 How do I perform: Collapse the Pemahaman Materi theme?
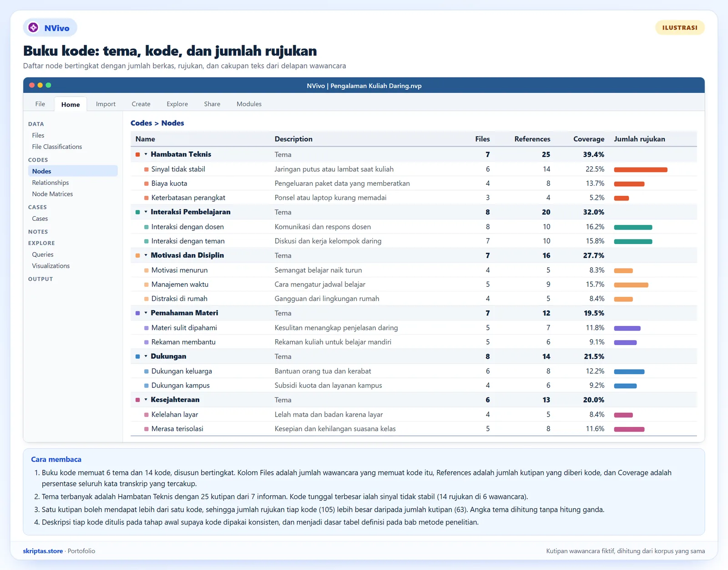[x=146, y=313]
